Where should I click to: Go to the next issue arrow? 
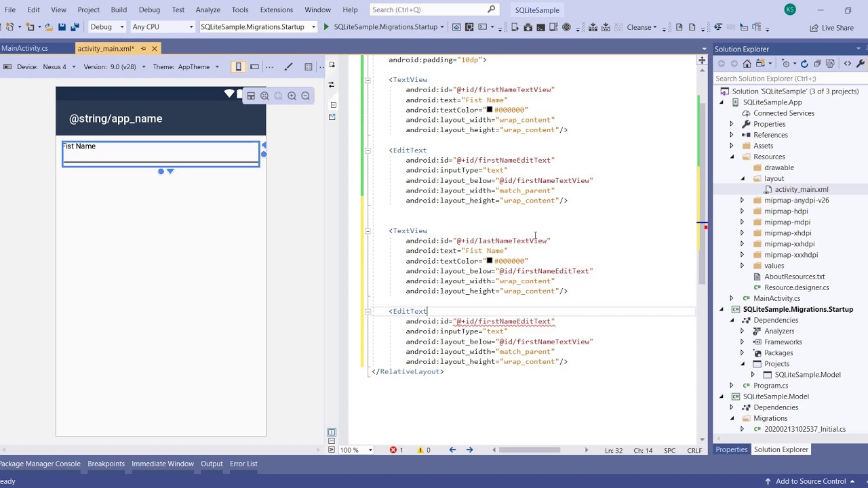click(469, 450)
